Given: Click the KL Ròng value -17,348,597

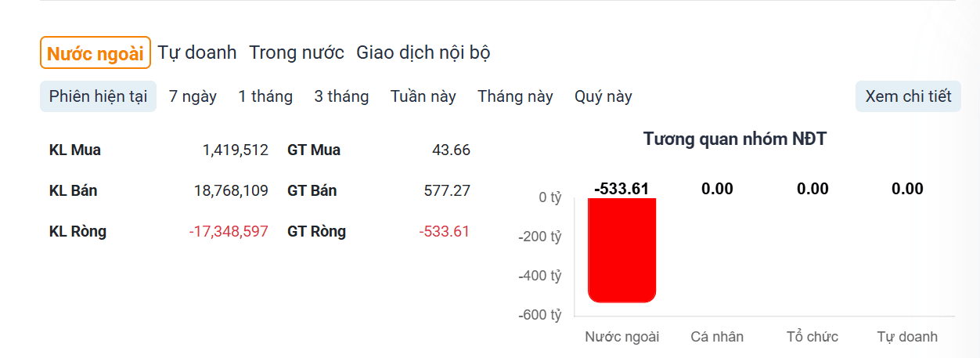Looking at the screenshot, I should point(229,231).
